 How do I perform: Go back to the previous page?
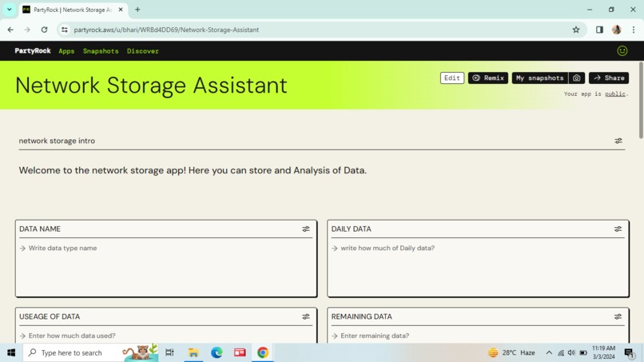click(10, 30)
